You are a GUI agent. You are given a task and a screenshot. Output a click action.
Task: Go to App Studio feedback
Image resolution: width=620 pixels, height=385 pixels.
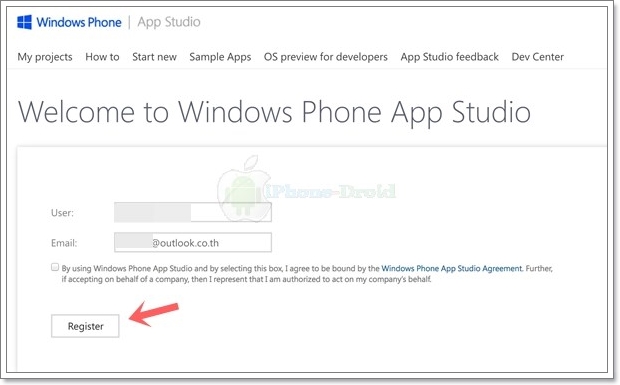450,57
